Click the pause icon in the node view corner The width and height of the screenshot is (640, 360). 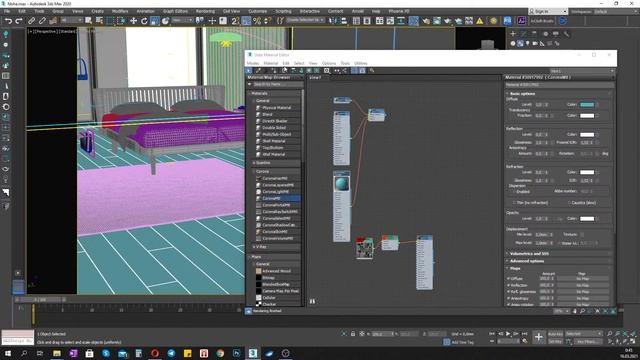click(x=312, y=301)
